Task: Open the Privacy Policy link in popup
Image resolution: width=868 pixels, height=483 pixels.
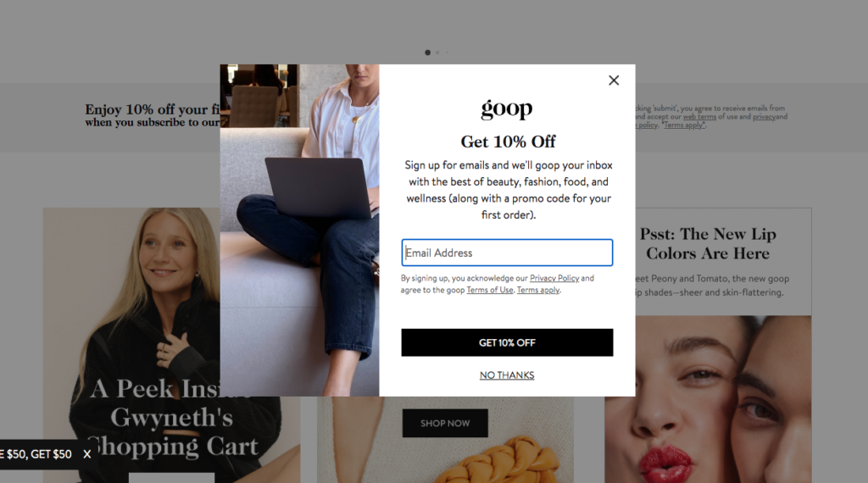Action: tap(554, 278)
